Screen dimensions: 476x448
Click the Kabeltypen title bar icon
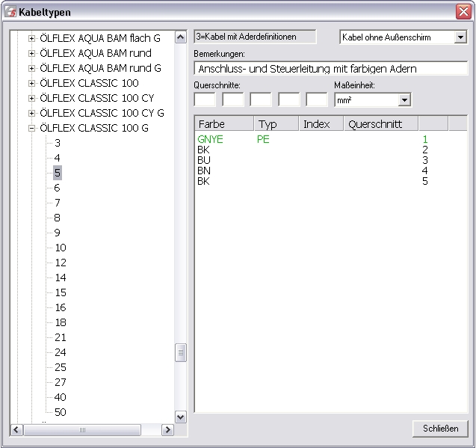10,12
